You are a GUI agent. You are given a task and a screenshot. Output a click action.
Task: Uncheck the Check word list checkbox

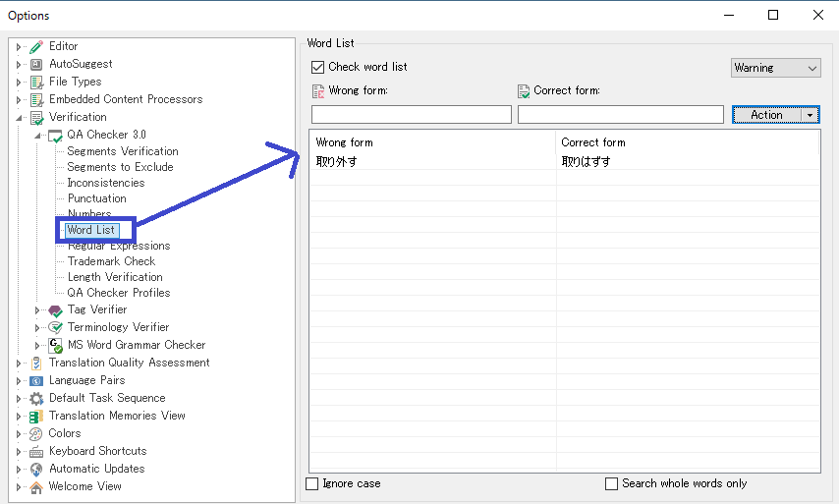pos(317,67)
